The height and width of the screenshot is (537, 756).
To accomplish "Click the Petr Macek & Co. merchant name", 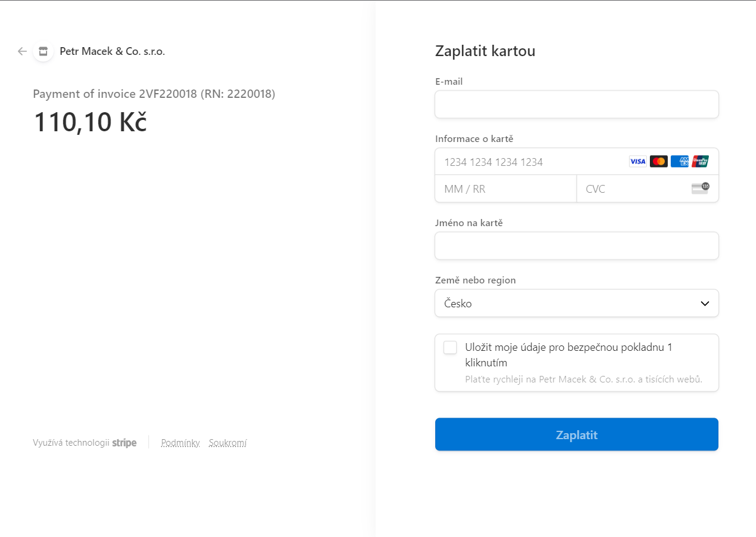I will pos(112,51).
